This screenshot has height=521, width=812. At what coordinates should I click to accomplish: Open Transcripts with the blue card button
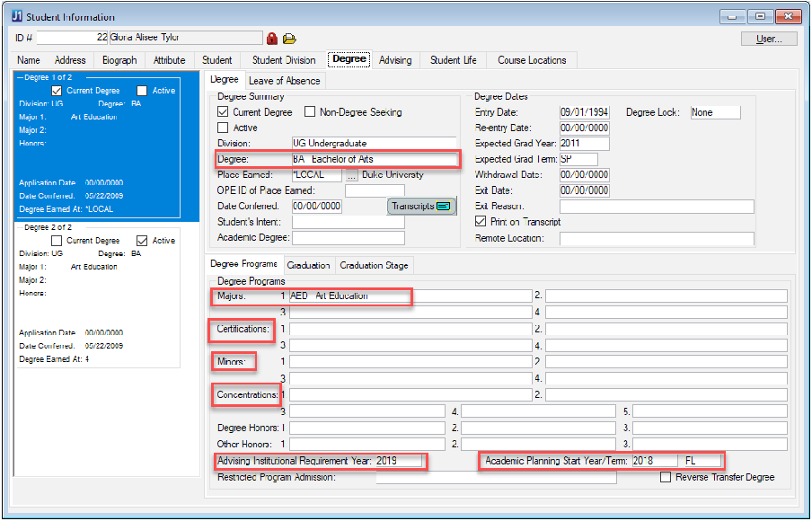[422, 206]
